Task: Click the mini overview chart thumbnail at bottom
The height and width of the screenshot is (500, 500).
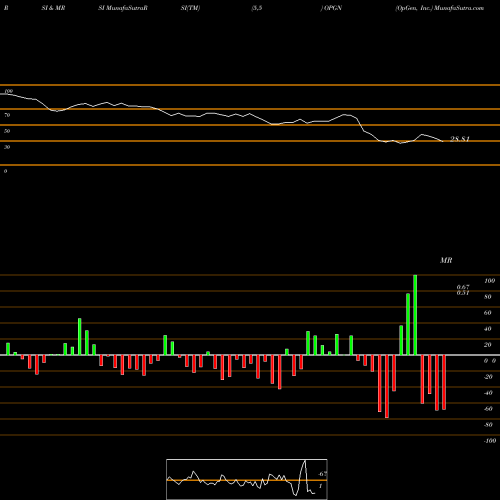Action: coord(247,479)
